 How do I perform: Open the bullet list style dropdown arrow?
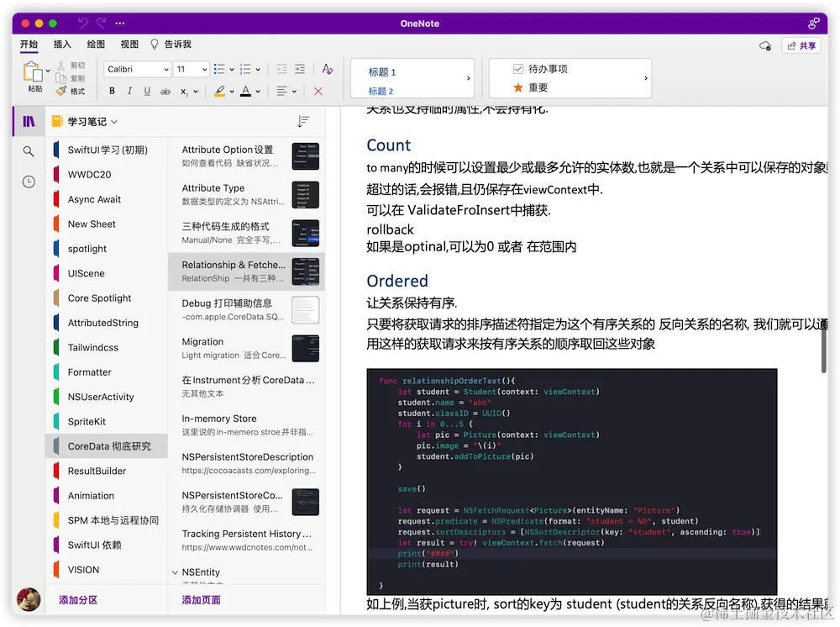232,69
